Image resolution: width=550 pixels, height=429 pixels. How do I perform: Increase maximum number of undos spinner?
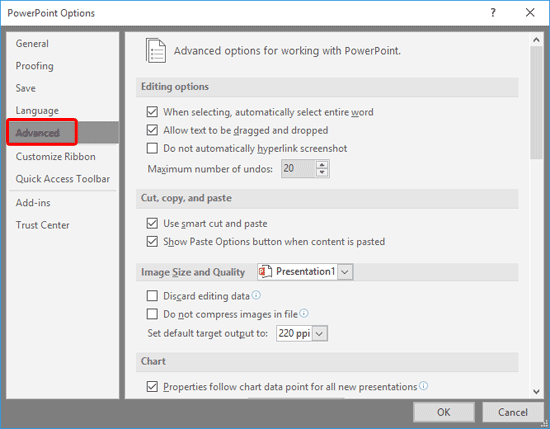point(322,165)
